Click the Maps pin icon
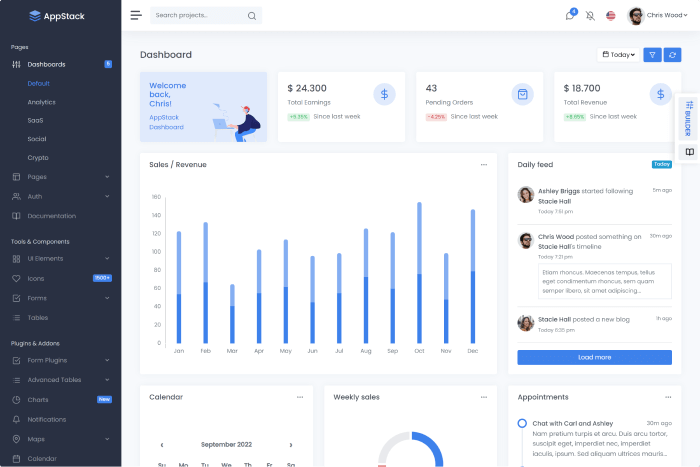Screen dimensions: 700x467 [x=17, y=439]
